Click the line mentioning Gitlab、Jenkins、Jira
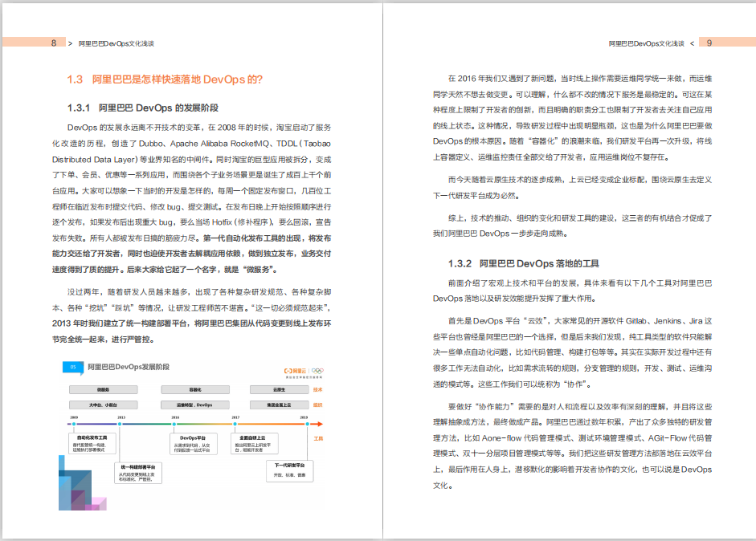Image resolution: width=756 pixels, height=541 pixels. (x=580, y=321)
